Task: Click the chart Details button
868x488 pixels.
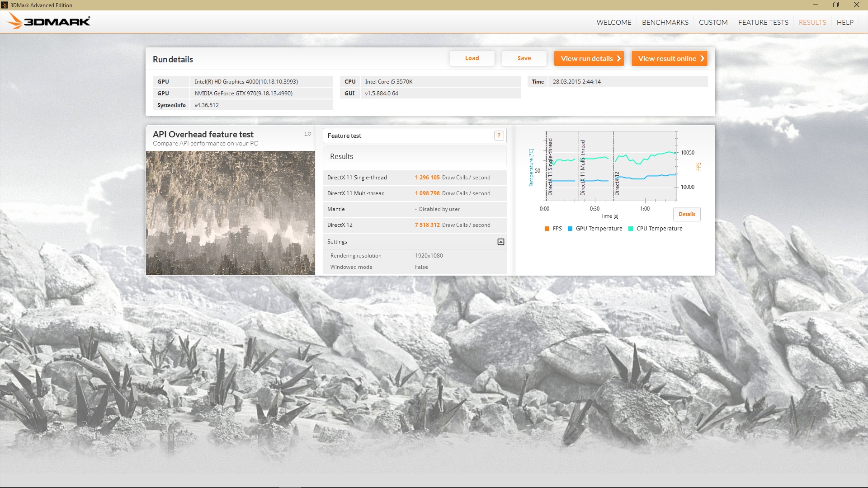Action: pyautogui.click(x=686, y=214)
